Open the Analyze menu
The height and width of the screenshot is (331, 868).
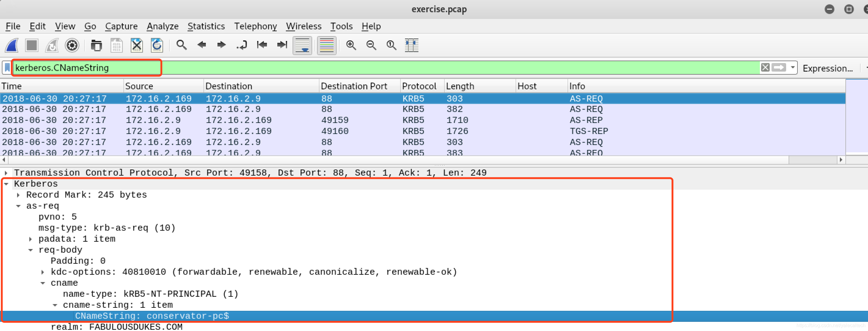[x=162, y=26]
